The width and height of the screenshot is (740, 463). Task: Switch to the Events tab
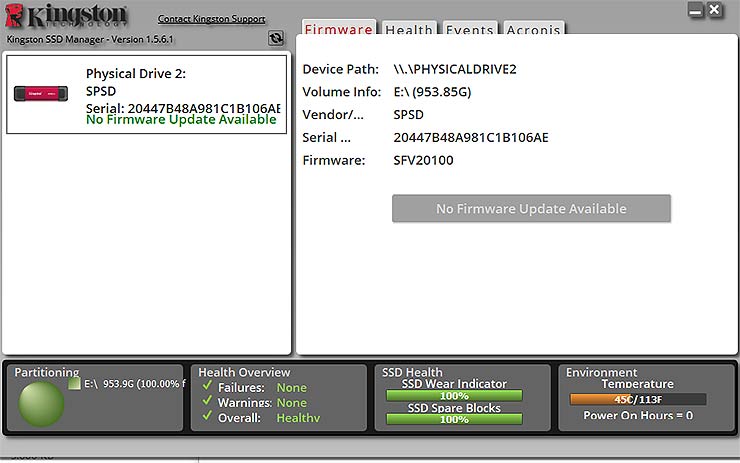point(469,29)
